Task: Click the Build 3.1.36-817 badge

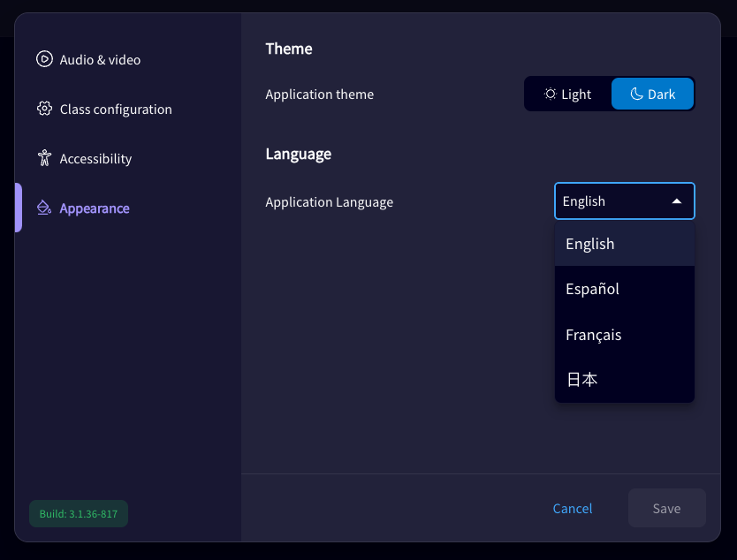Action: click(x=79, y=513)
